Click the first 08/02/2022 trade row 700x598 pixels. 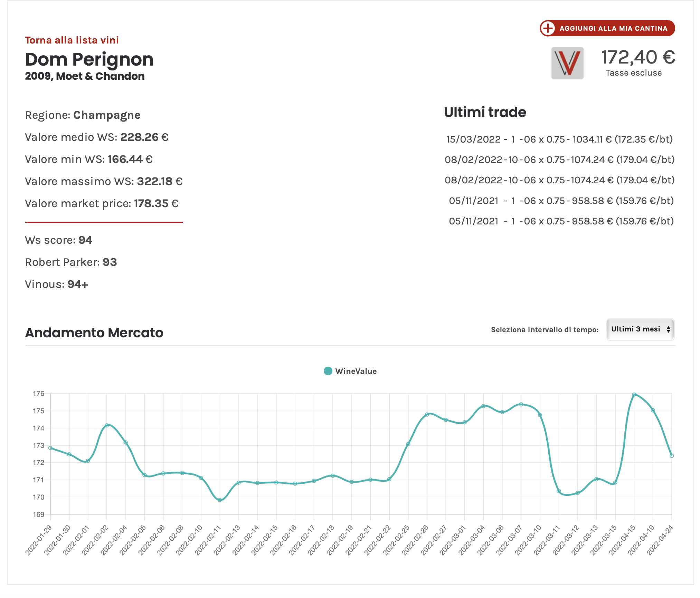click(559, 160)
